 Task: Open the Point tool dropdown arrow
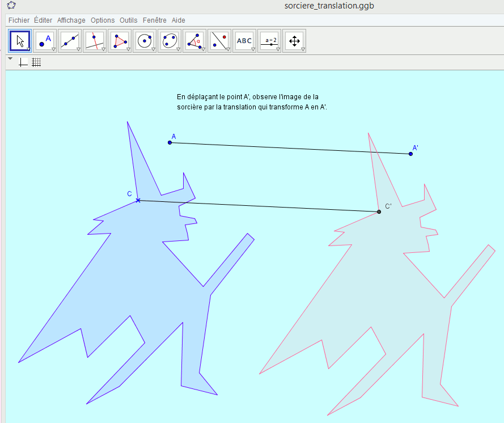tap(53, 48)
